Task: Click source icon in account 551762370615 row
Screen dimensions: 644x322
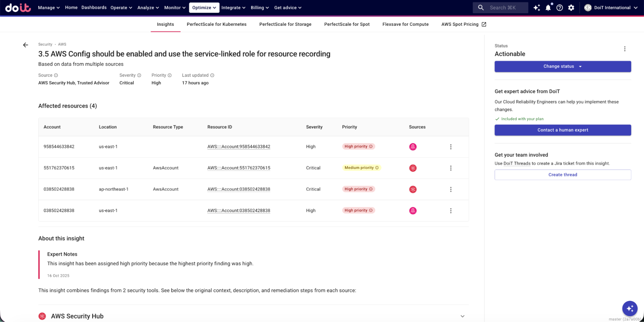Action: pyautogui.click(x=413, y=168)
